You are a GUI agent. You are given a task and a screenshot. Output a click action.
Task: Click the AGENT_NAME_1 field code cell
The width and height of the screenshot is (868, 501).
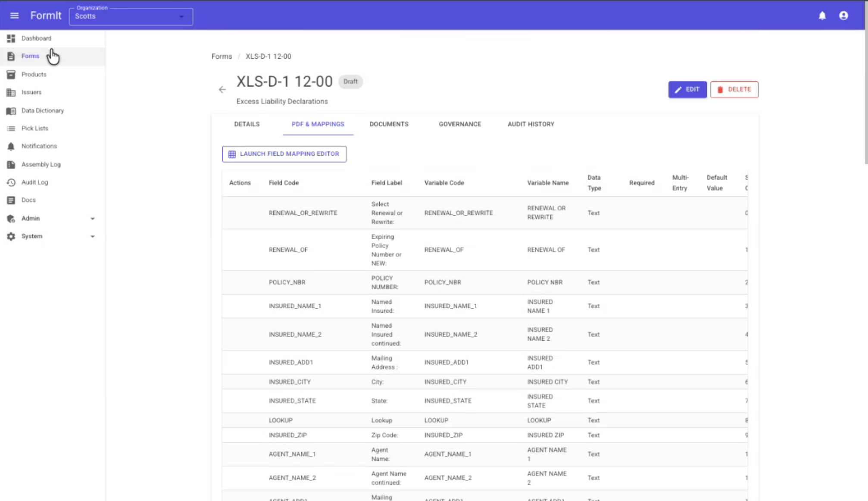pos(292,454)
